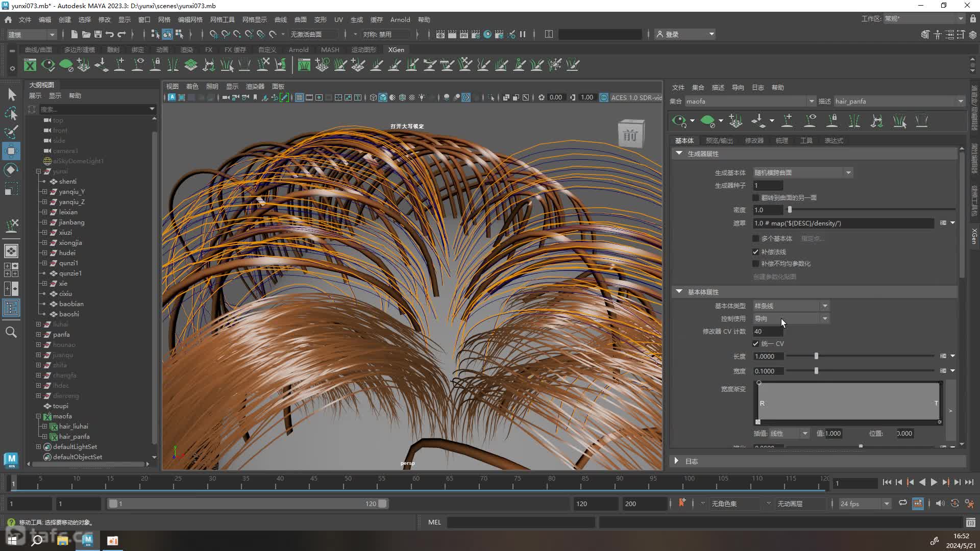Activate the Paint selection tool
This screenshot has width=980, height=551.
[11, 132]
